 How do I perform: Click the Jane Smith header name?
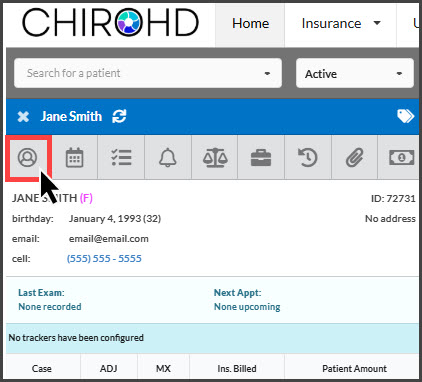click(x=71, y=116)
